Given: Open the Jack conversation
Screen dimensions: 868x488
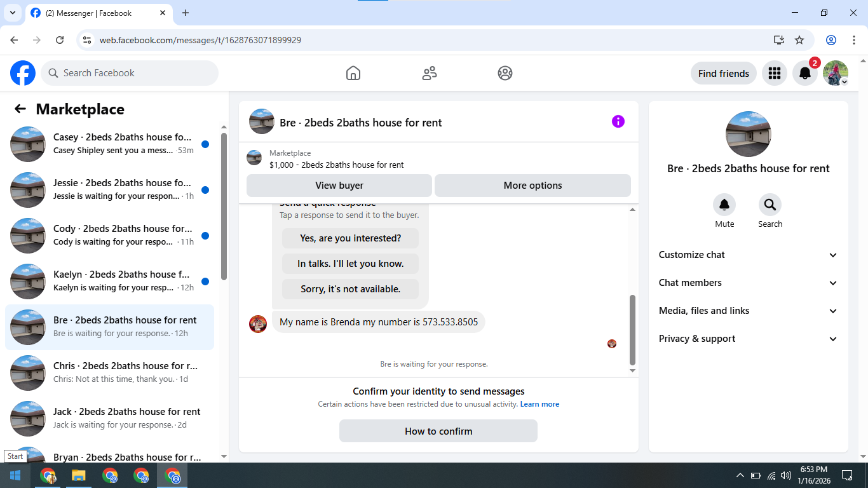Looking at the screenshot, I should point(109,419).
